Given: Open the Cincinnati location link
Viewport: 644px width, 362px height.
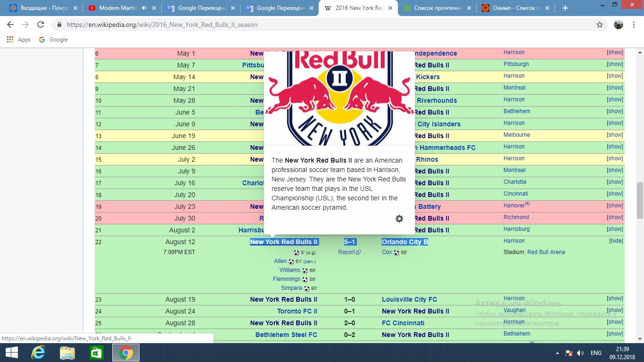Looking at the screenshot, I should click(516, 194).
